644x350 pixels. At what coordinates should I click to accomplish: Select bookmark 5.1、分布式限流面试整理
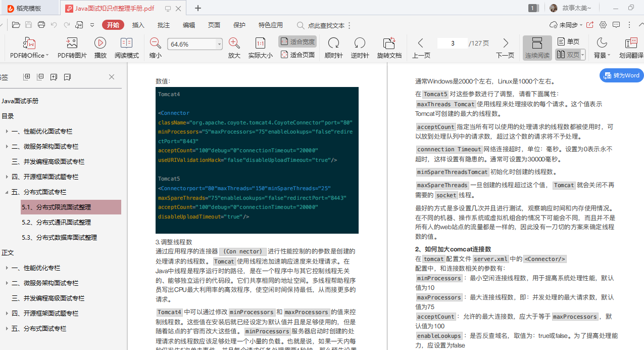(x=71, y=207)
